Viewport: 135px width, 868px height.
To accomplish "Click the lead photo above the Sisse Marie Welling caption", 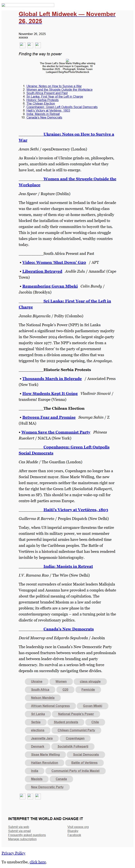I will pyautogui.click(x=67, y=60).
